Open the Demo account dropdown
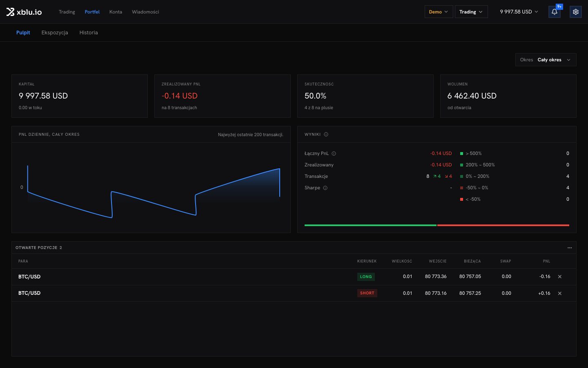Image resolution: width=588 pixels, height=368 pixels. 439,12
